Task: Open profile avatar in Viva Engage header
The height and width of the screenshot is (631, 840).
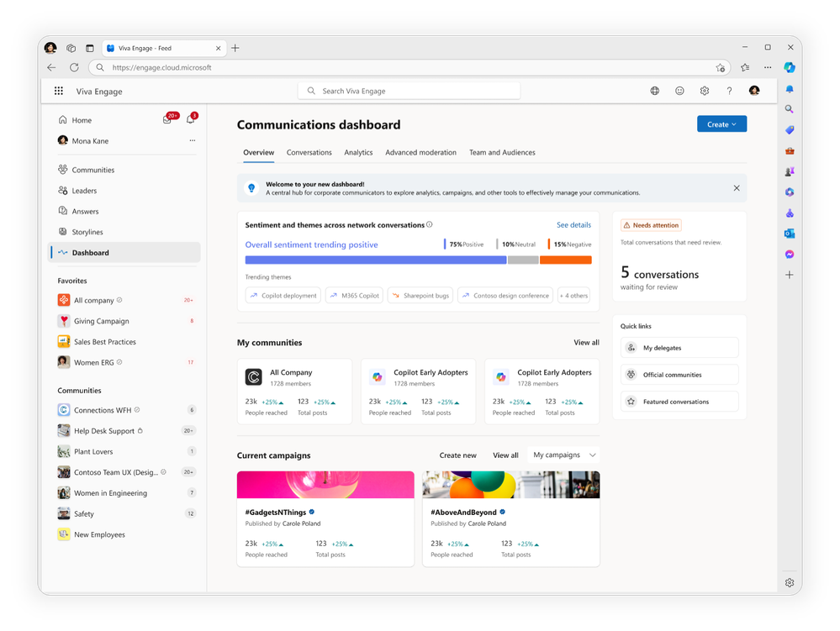Action: click(x=754, y=91)
